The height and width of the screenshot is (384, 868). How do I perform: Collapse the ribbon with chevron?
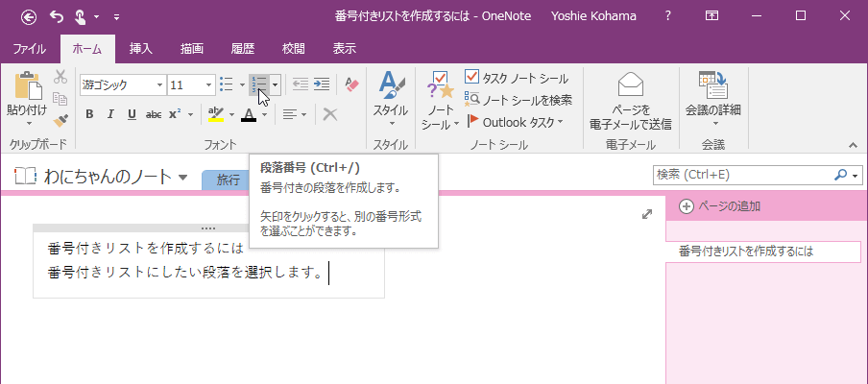[x=853, y=145]
